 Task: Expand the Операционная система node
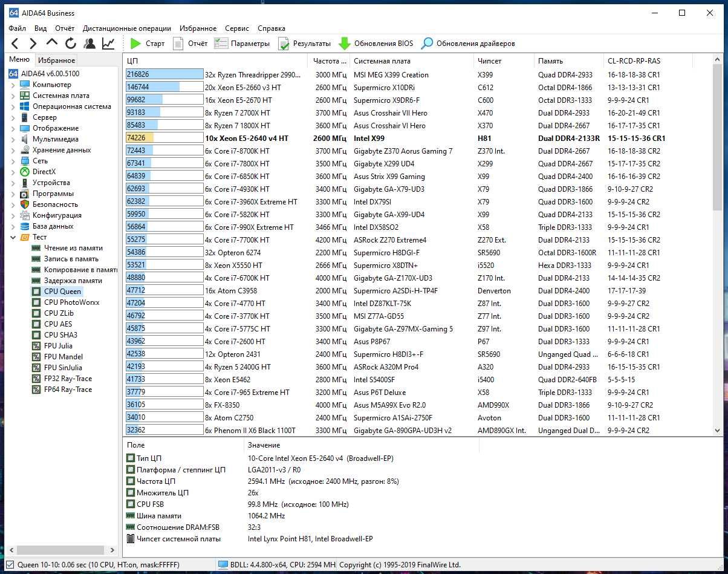(x=13, y=106)
